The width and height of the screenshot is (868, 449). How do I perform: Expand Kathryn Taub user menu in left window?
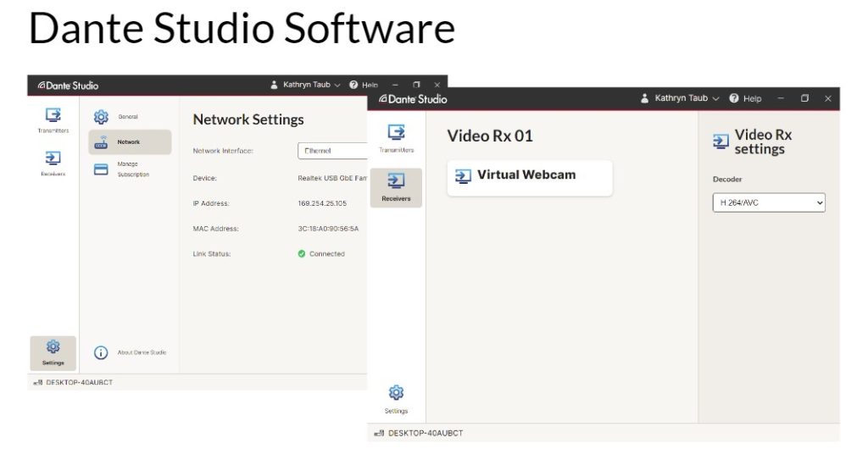305,86
